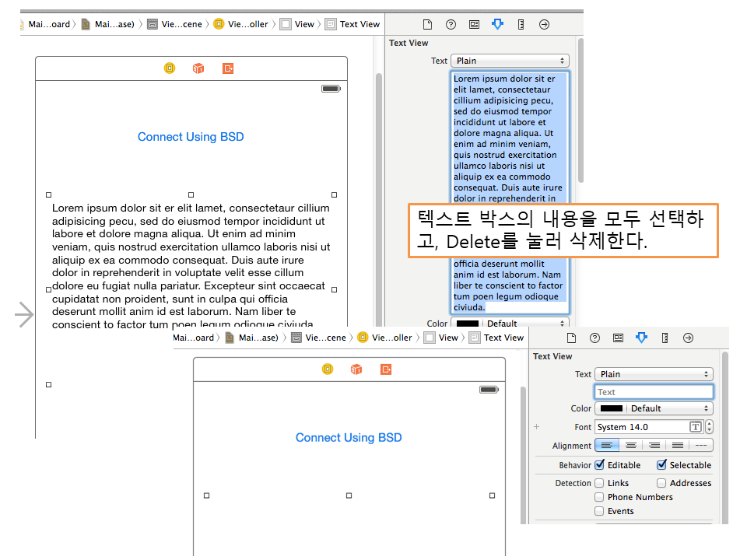
Task: Click black color swatch above the Font field
Action: point(611,408)
